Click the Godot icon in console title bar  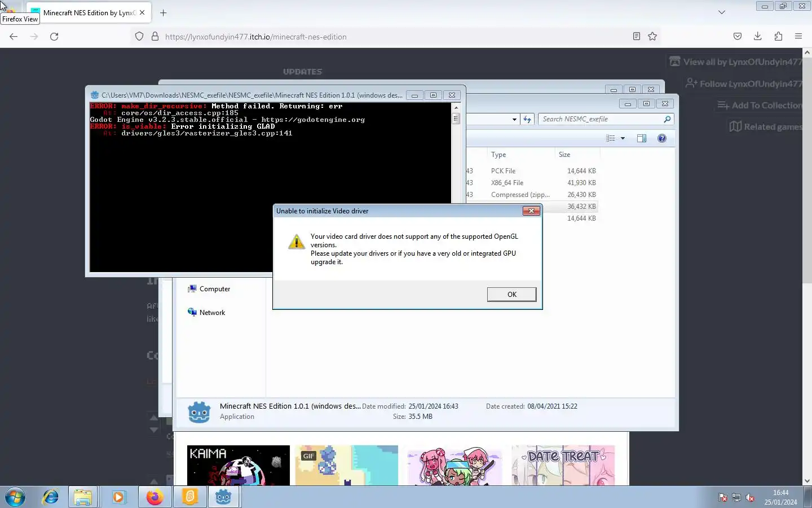click(x=95, y=95)
